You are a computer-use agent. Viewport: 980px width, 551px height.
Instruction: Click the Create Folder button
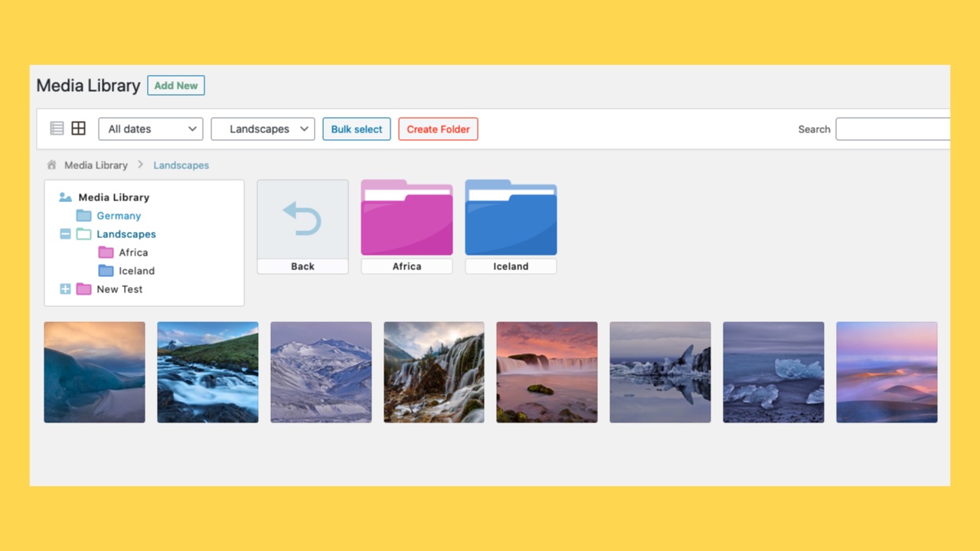(x=438, y=129)
